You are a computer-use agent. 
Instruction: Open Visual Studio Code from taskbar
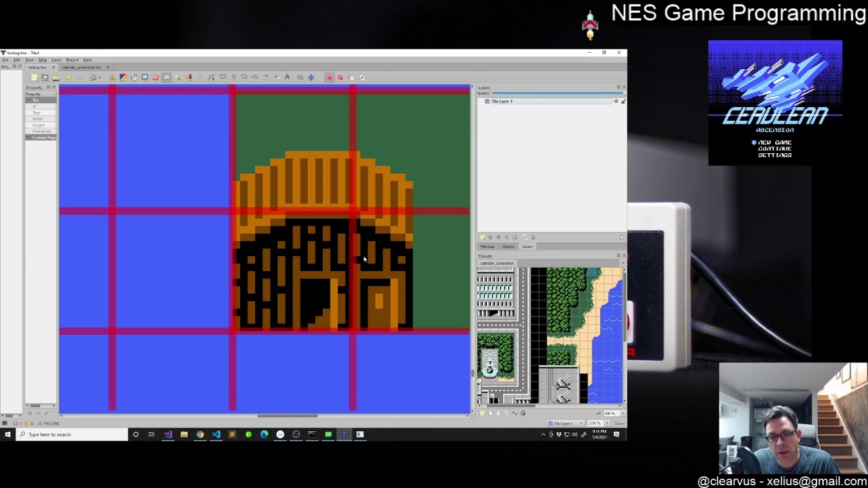[216, 434]
